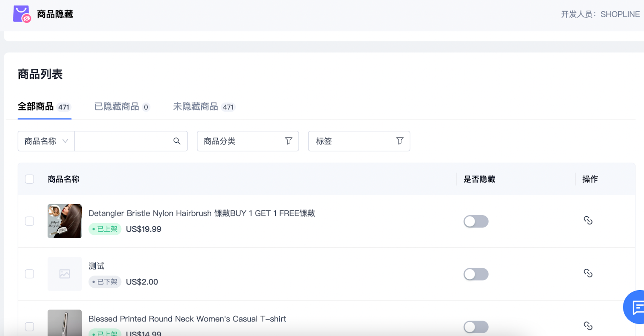Switch to 未隐藏商品 tab
Image resolution: width=644 pixels, height=336 pixels.
click(203, 107)
